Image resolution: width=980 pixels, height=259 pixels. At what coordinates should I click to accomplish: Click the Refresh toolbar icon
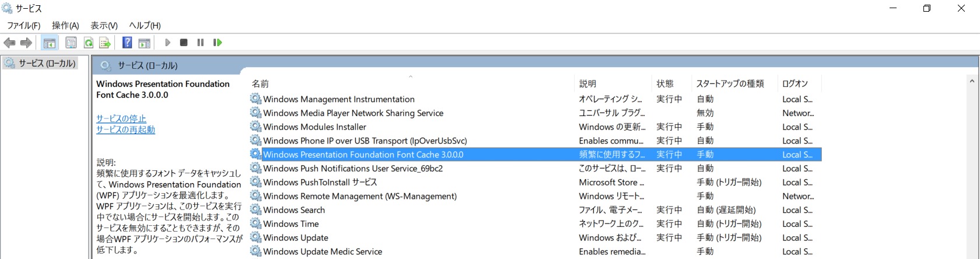point(88,43)
